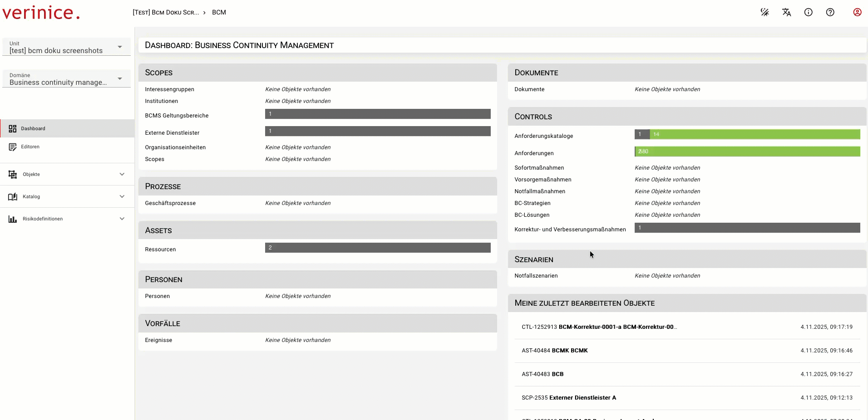Select the BC-Strategien row label

[533, 203]
